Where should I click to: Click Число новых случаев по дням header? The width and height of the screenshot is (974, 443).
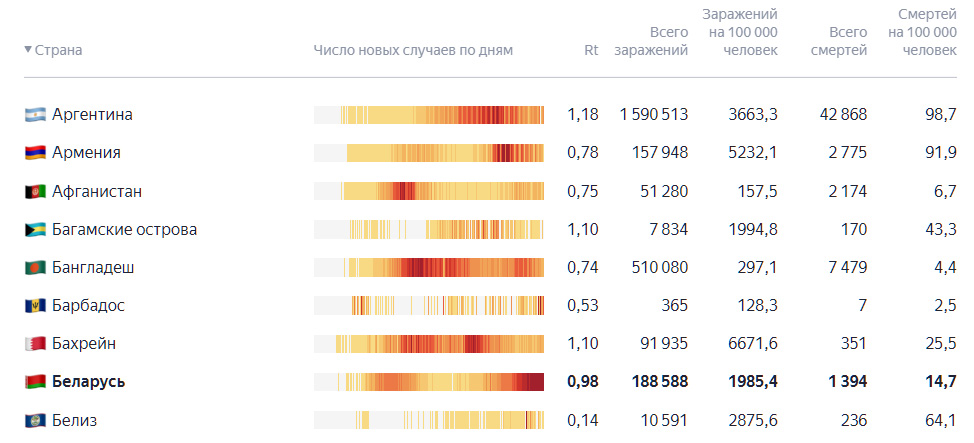coord(413,50)
